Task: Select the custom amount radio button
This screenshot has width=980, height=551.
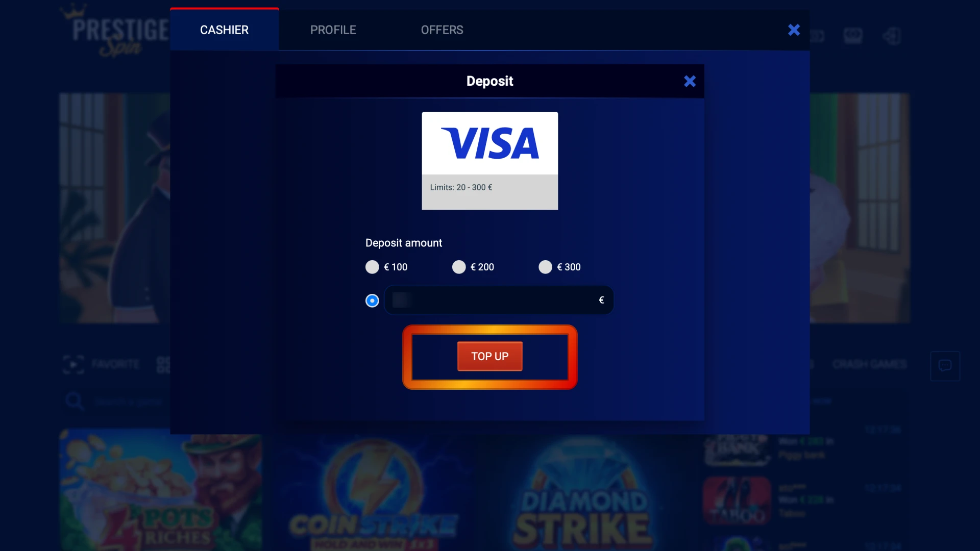Action: pyautogui.click(x=372, y=300)
